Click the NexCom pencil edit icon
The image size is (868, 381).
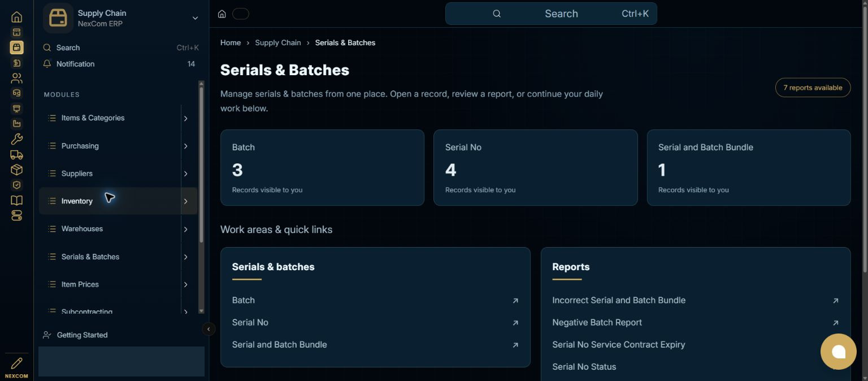pos(16,363)
